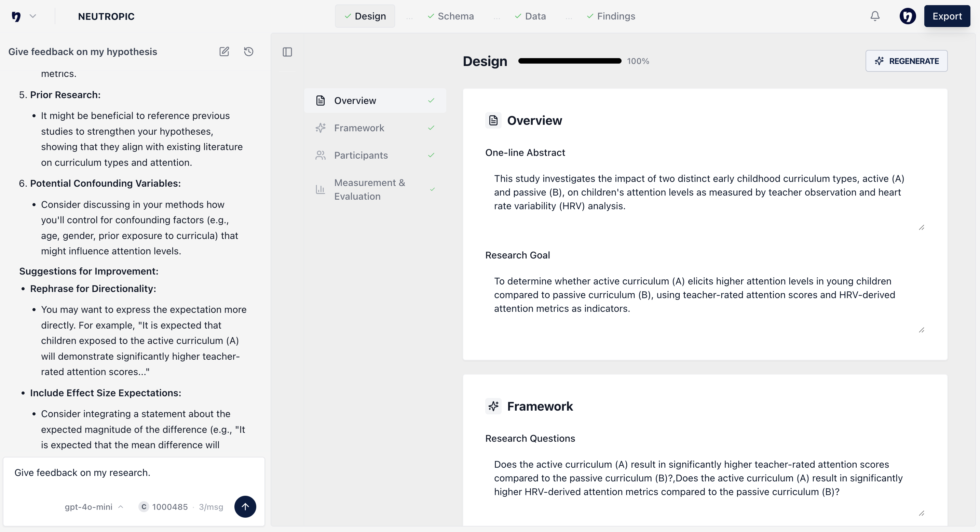The width and height of the screenshot is (980, 532).
Task: Select the Participants people icon
Action: tap(321, 155)
